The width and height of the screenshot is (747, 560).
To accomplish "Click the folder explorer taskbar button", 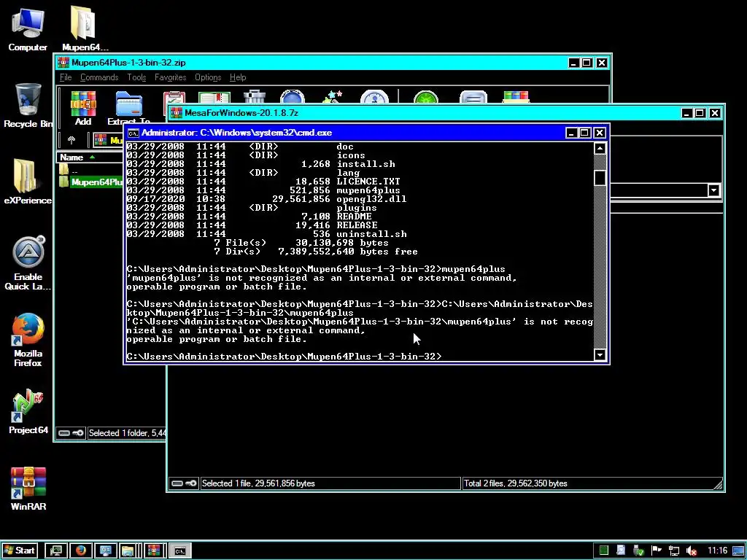I will 128,551.
